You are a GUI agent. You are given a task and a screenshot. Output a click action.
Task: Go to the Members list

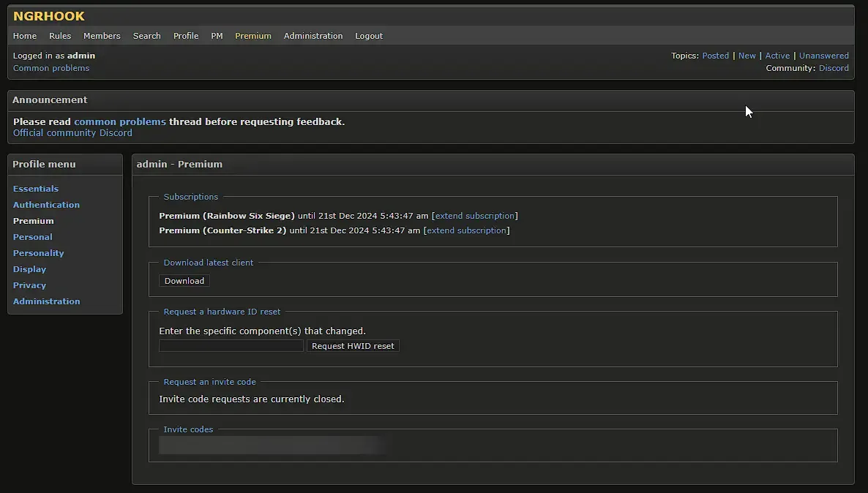(102, 36)
